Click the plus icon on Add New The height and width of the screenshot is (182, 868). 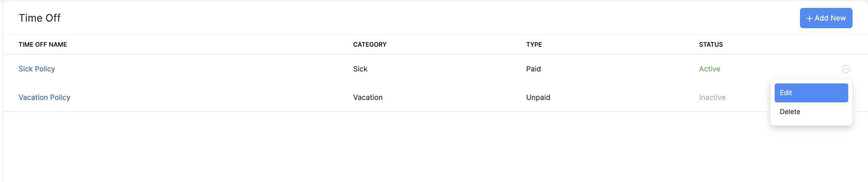pos(809,19)
